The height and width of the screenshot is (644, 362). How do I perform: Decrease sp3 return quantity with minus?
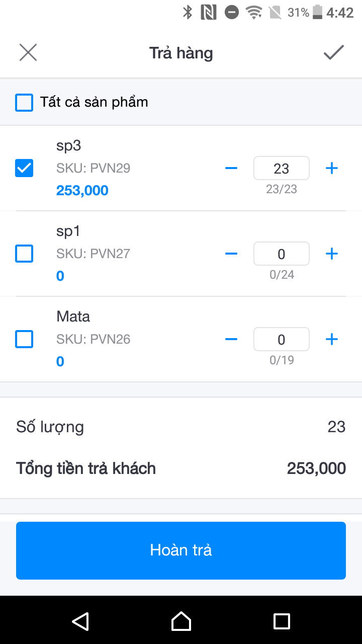coord(231,168)
